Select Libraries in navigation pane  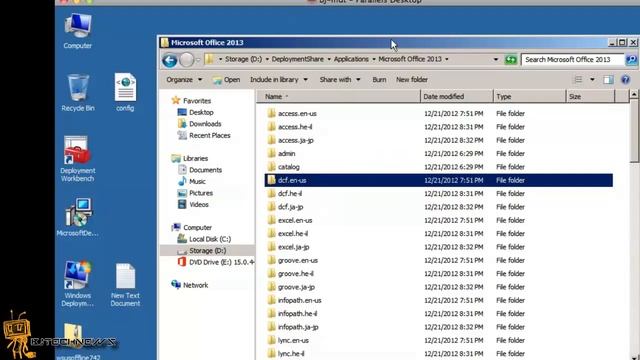[190, 158]
